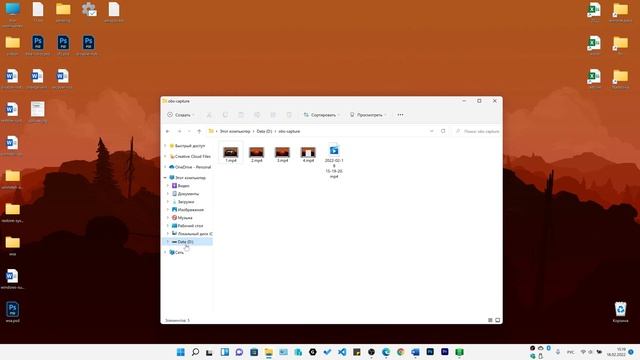Select the 3.mp4 video thumbnail

point(282,153)
